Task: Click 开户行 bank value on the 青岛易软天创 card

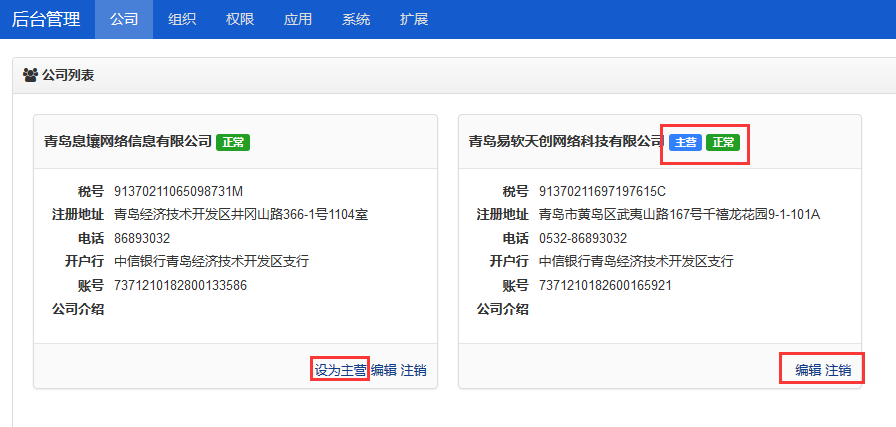Action: (636, 262)
